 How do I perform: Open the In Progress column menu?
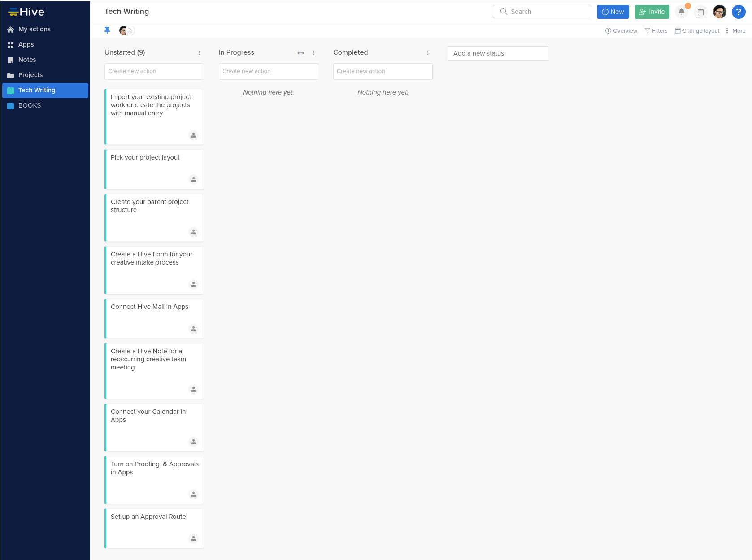(x=313, y=53)
